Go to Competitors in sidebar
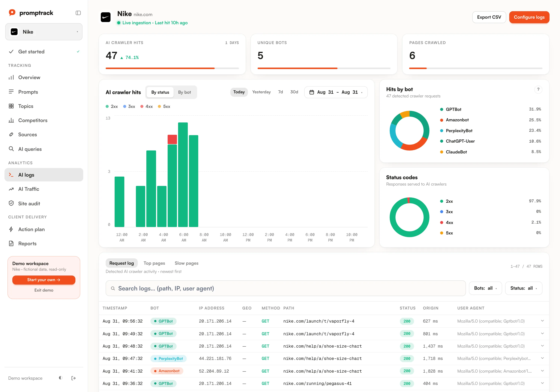 click(x=44, y=120)
